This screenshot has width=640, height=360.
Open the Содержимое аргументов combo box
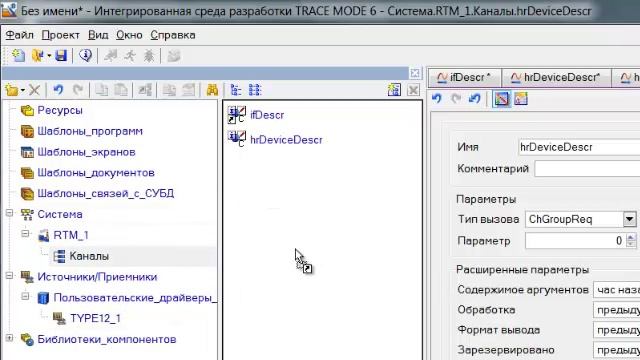[616, 290]
